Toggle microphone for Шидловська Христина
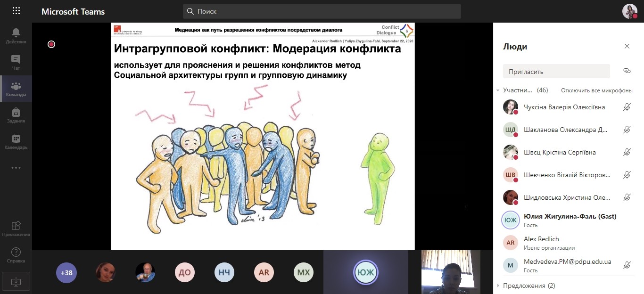 (x=627, y=197)
